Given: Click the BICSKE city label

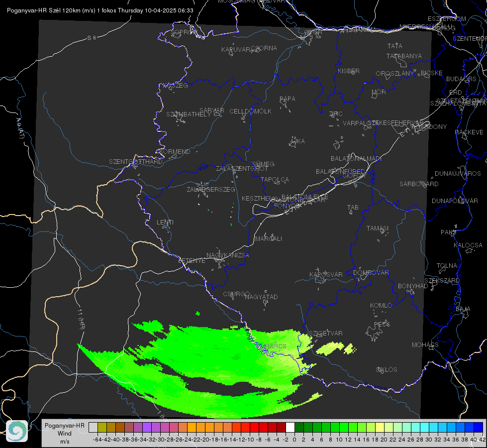Looking at the screenshot, I should pyautogui.click(x=432, y=73).
